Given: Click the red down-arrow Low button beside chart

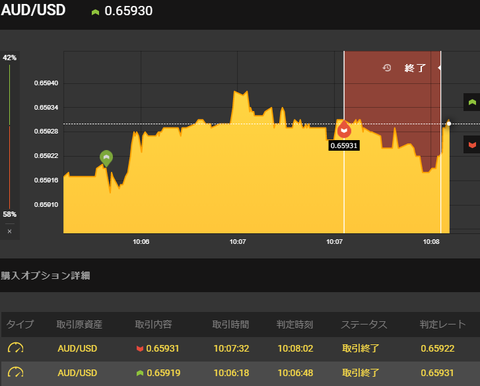Looking at the screenshot, I should (472, 145).
